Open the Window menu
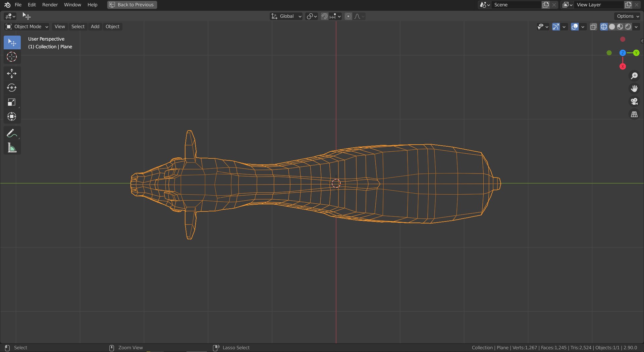 point(72,5)
